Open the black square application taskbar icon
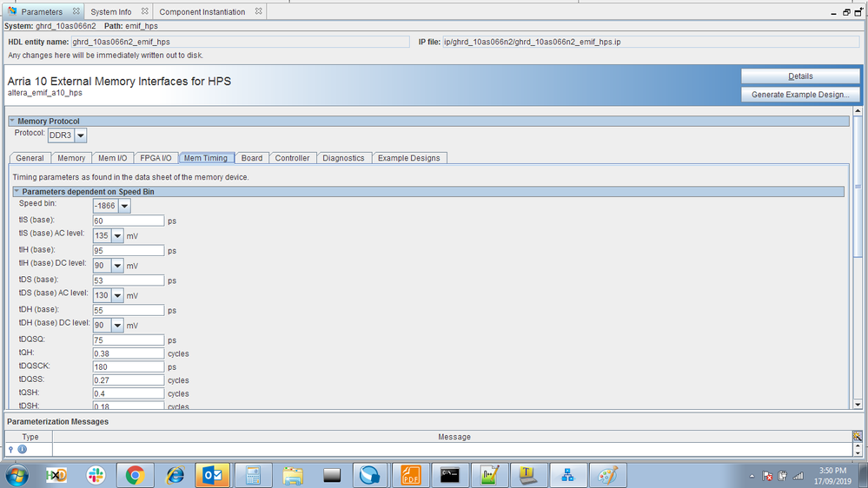Viewport: 868px width, 488px height. point(332,475)
